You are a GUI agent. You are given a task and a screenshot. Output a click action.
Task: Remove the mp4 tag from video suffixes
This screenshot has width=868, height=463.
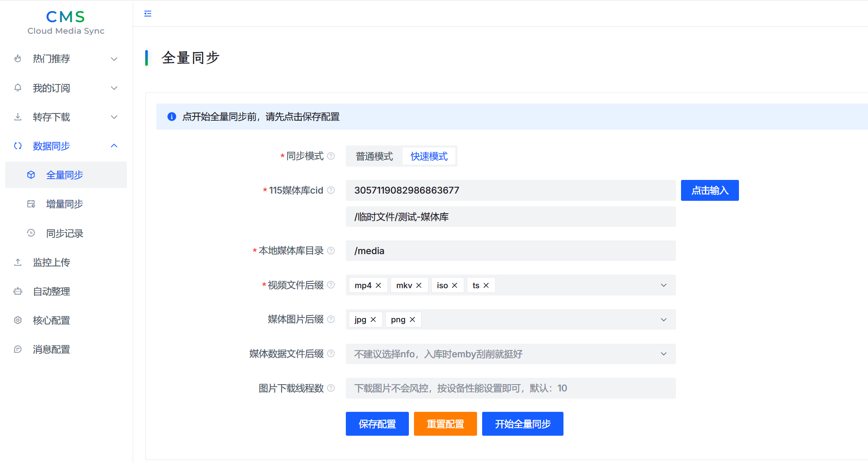tap(378, 285)
